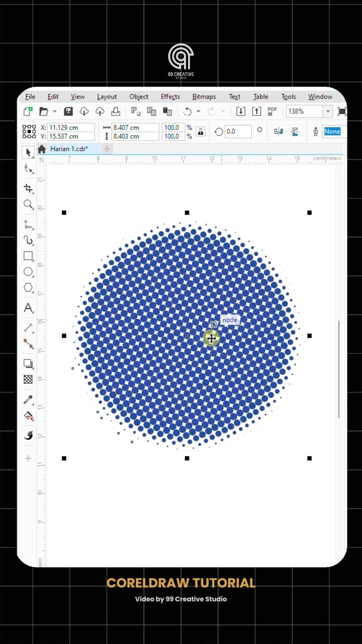This screenshot has height=644, width=362.
Task: Select the Pick tool arrow
Action: 28,152
